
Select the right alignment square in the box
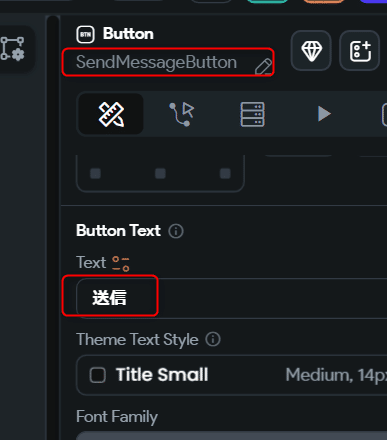click(x=225, y=173)
